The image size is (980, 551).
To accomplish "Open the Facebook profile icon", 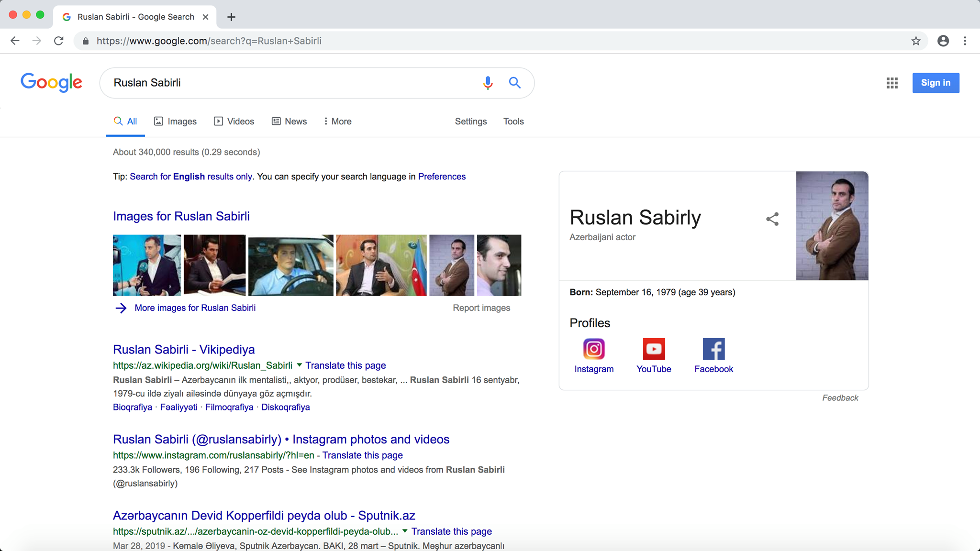I will point(713,349).
